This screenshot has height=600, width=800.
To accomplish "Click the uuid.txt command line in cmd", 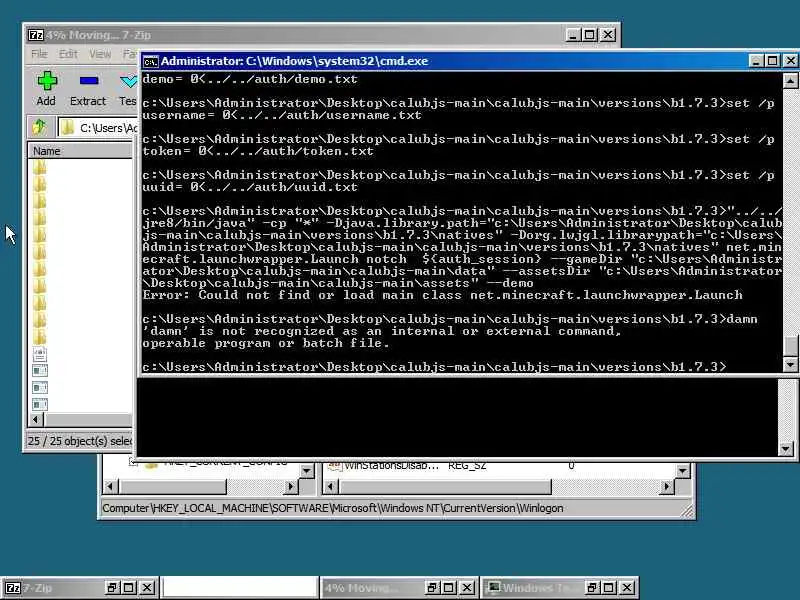I will [x=250, y=187].
